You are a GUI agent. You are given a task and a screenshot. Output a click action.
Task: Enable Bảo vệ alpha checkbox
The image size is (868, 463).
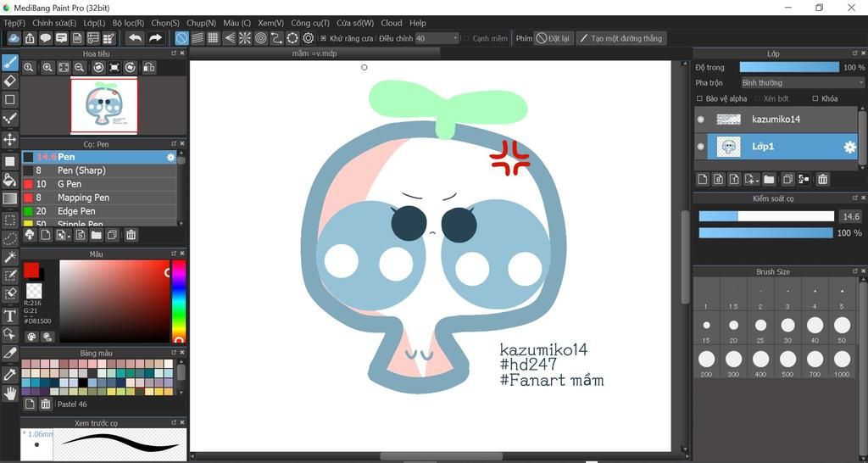click(699, 98)
